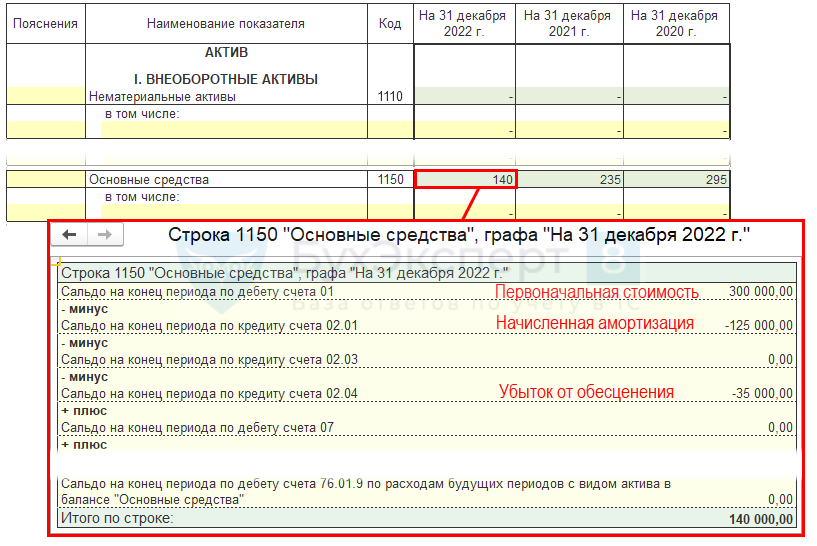The image size is (817, 546).
Task: Click the На 31 декабря 2020 г. column header
Action: pyautogui.click(x=677, y=23)
